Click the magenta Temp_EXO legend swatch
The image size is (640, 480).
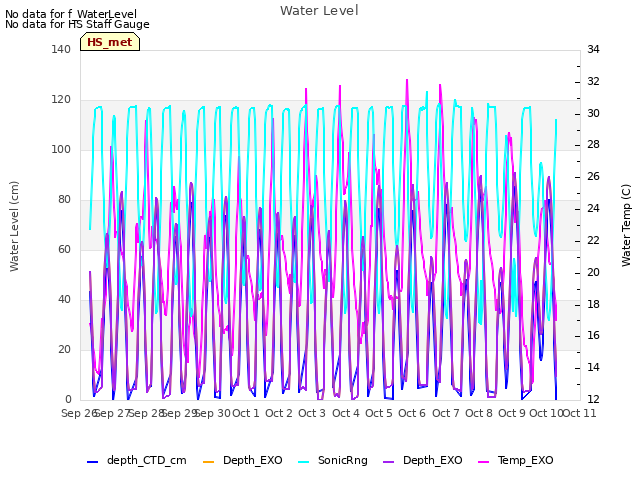(483, 462)
